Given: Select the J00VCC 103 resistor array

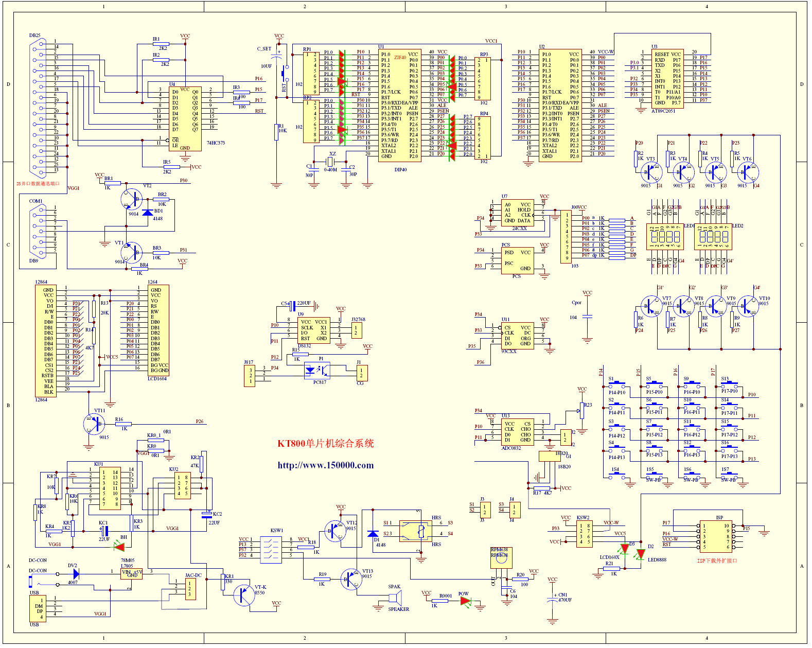Looking at the screenshot, I should 566,236.
